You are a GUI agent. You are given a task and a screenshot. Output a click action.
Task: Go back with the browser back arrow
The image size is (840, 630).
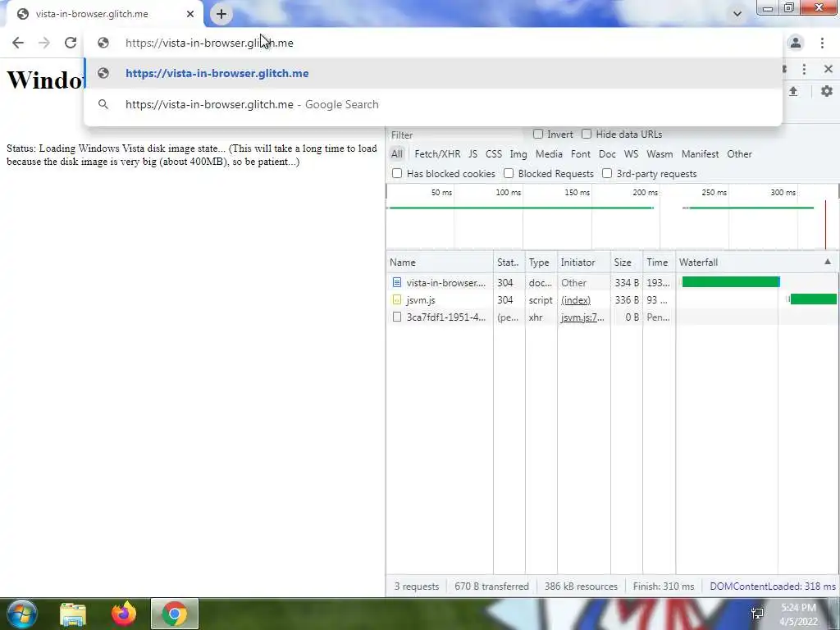click(18, 43)
